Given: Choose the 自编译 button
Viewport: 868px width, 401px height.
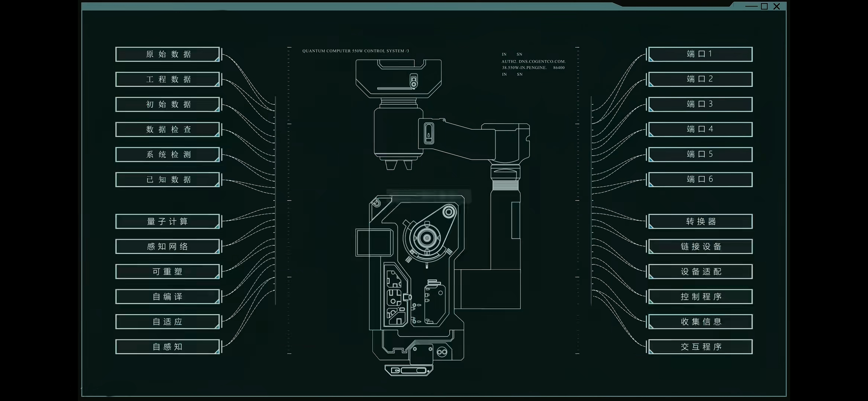Looking at the screenshot, I should 168,297.
